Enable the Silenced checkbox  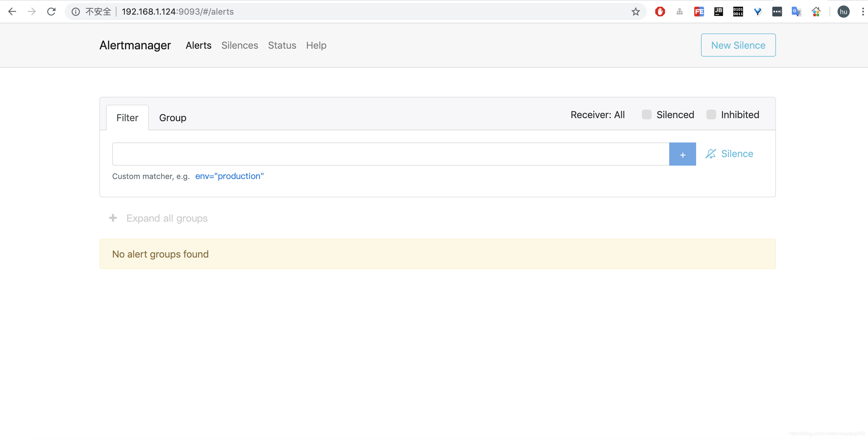pos(646,115)
